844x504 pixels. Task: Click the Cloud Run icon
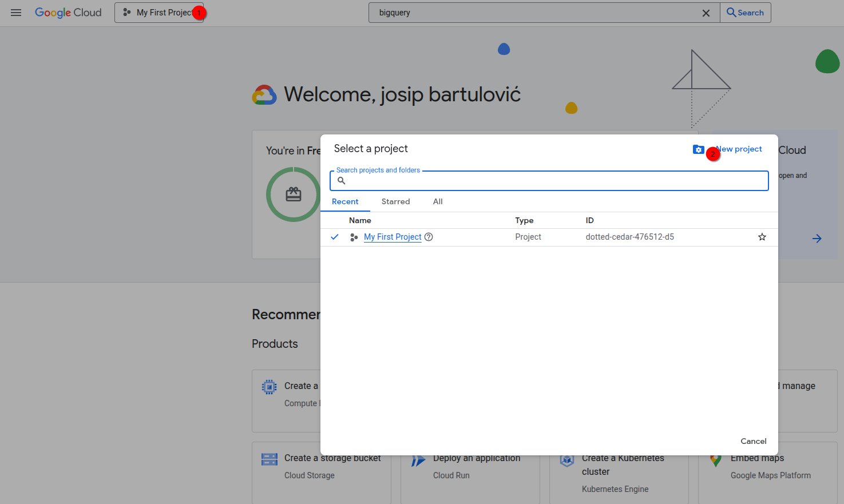pos(418,461)
